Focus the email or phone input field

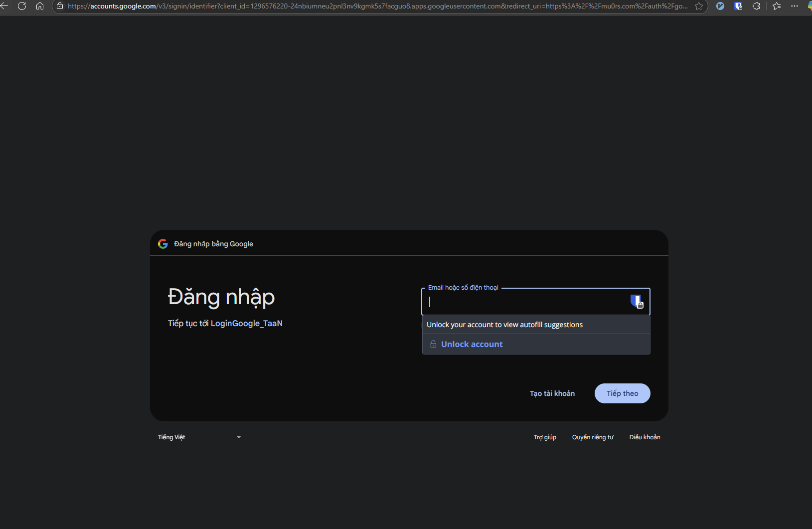click(x=523, y=302)
